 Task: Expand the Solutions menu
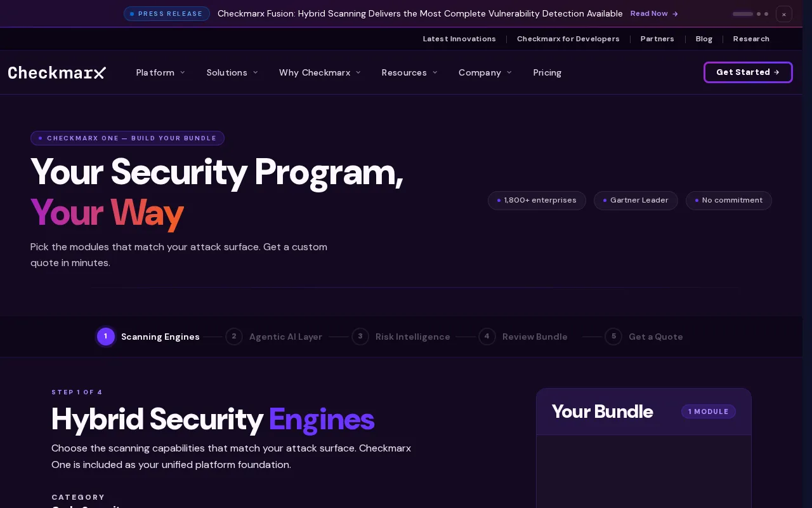pyautogui.click(x=232, y=72)
